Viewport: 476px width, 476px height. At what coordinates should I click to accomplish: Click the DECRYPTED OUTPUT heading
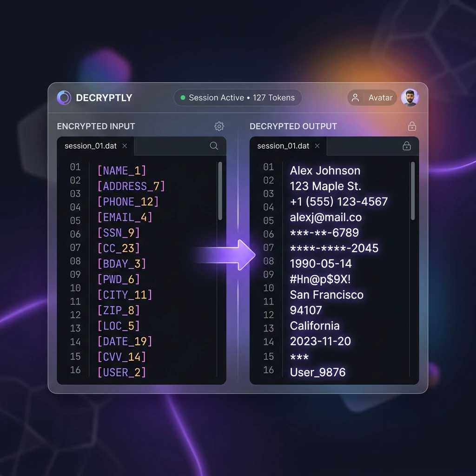click(293, 126)
